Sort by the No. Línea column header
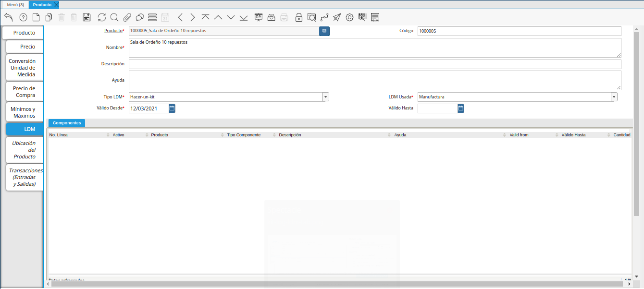 point(59,135)
